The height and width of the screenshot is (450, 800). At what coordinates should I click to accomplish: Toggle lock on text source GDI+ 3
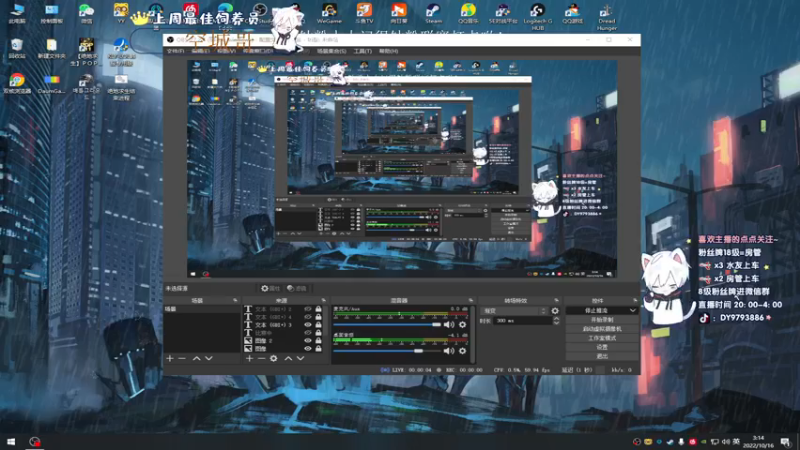(318, 325)
